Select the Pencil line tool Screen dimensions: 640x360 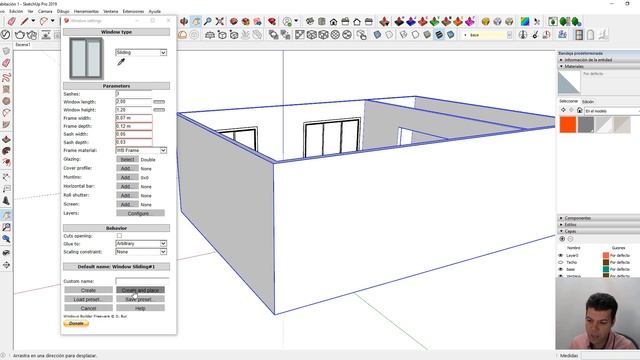point(24,21)
